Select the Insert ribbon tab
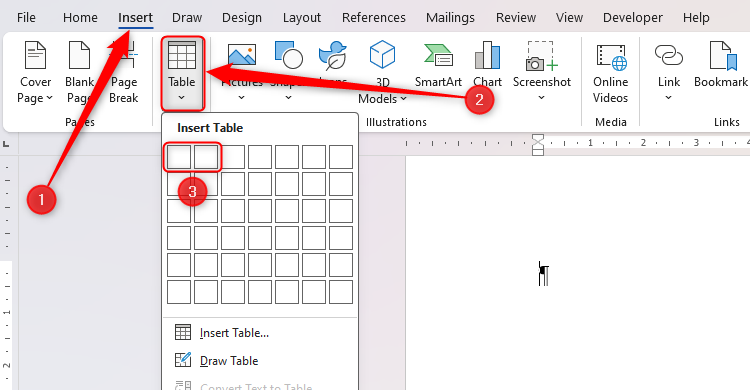The width and height of the screenshot is (750, 390). click(x=135, y=18)
